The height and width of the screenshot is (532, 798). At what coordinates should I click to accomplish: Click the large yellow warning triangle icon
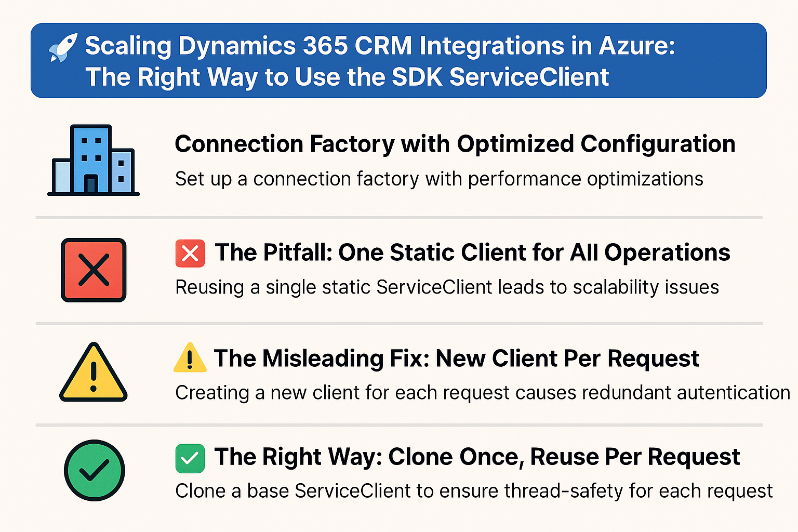coord(94,372)
